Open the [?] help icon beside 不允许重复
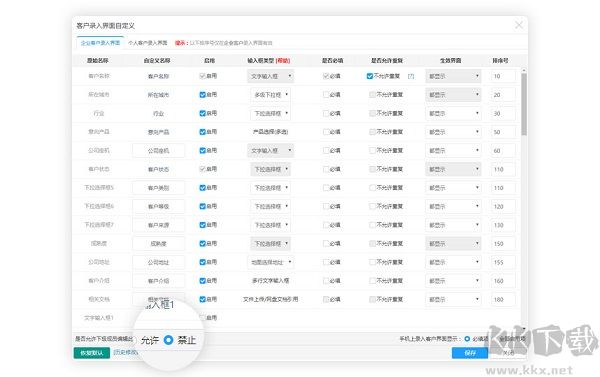This screenshot has height=377, width=600. tap(411, 76)
